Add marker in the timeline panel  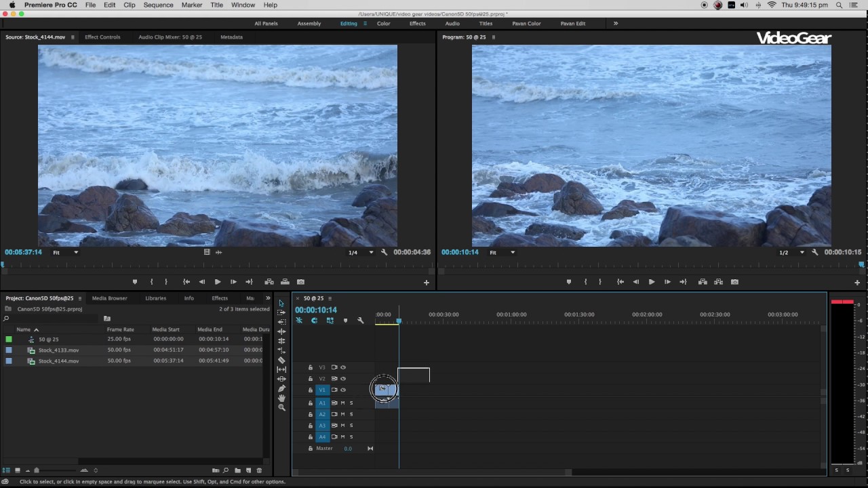(x=345, y=321)
